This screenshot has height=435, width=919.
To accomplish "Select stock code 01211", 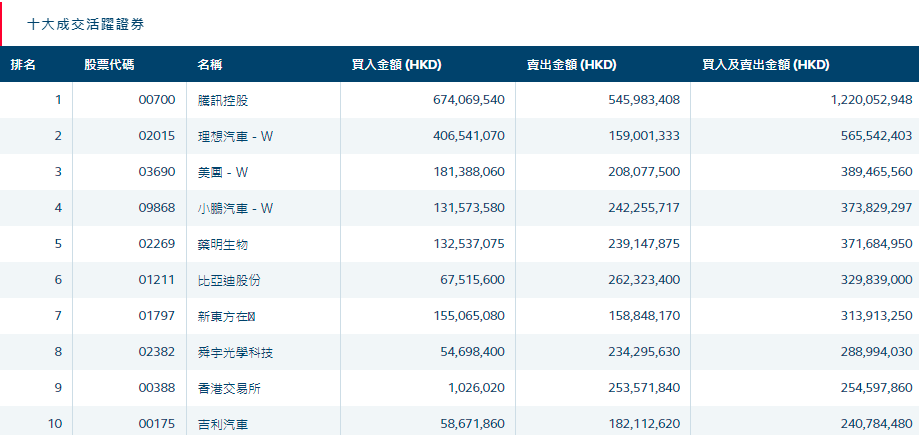I will point(156,280).
